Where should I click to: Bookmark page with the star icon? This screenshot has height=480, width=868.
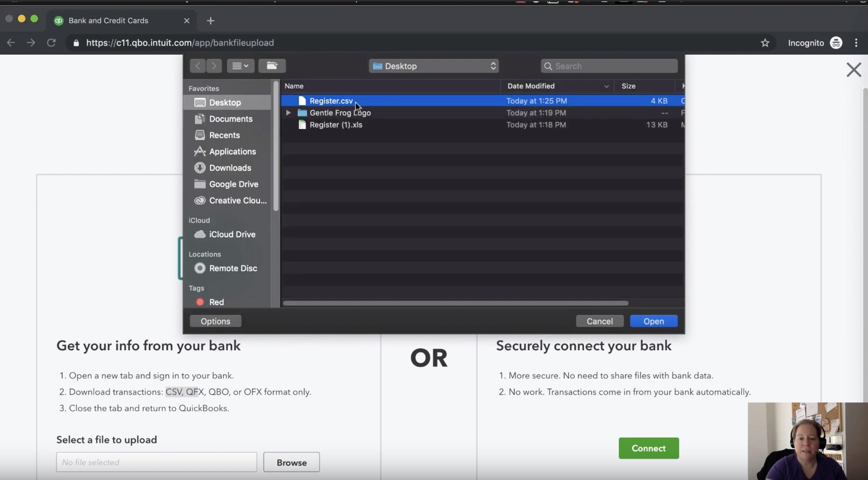pyautogui.click(x=765, y=43)
